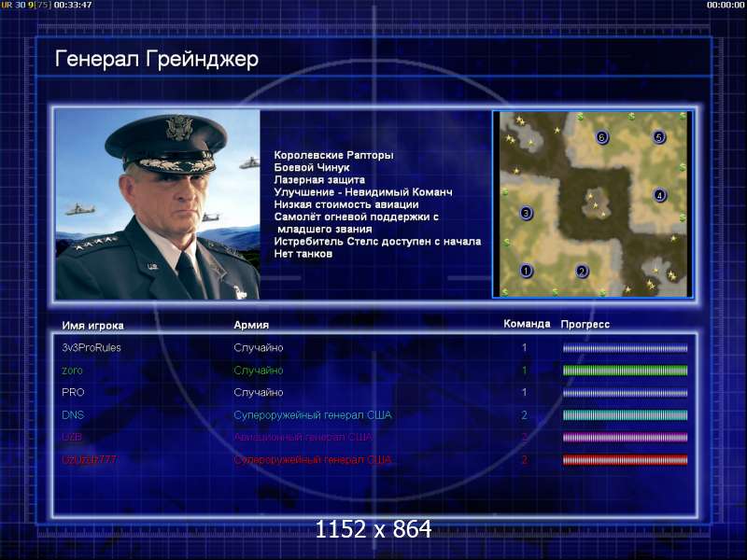Click the 'Нет танков' line
This screenshot has width=747, height=560.
pyautogui.click(x=303, y=254)
